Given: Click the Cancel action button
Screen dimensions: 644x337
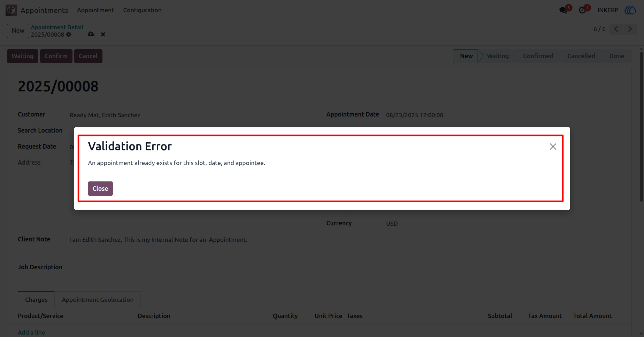Looking at the screenshot, I should pos(88,56).
